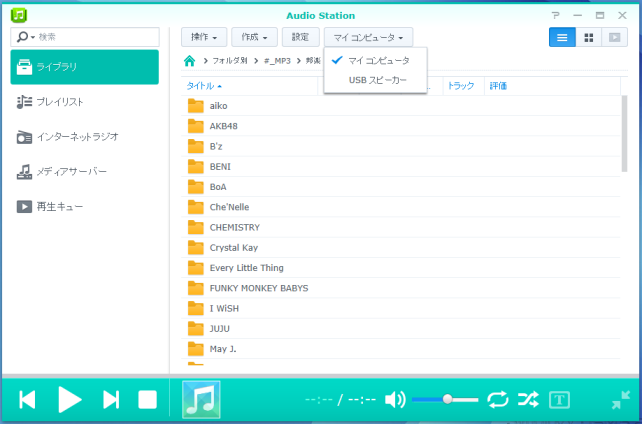This screenshot has height=424, width=642.
Task: Select the Crystal Kay row text
Action: pos(234,248)
